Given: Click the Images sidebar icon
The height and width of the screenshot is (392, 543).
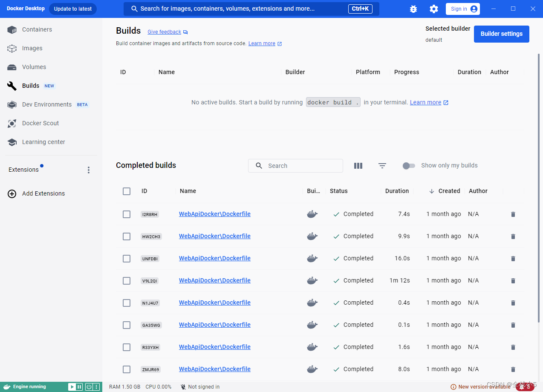Looking at the screenshot, I should point(12,49).
